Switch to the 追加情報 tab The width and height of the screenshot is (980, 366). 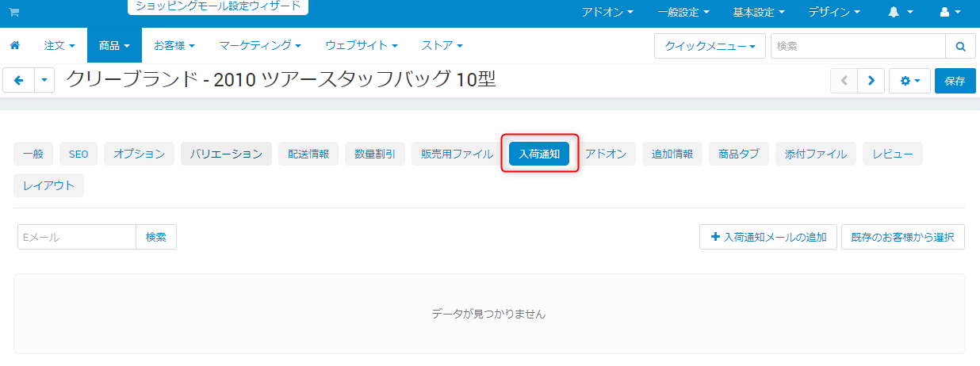pos(672,154)
